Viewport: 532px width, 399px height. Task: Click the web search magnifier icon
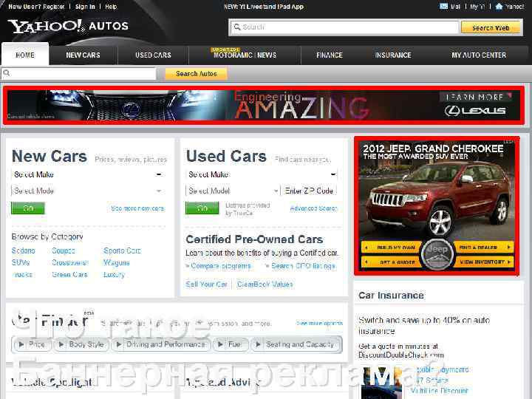tap(237, 27)
